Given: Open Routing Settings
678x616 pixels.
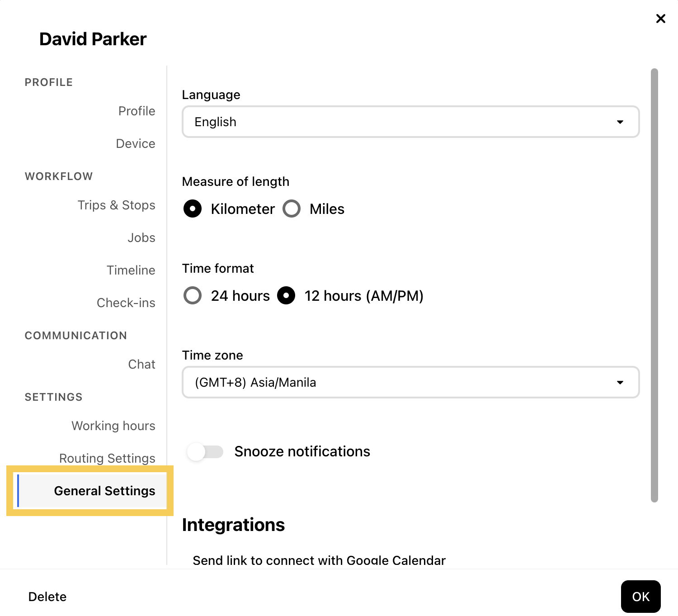Looking at the screenshot, I should 107,458.
